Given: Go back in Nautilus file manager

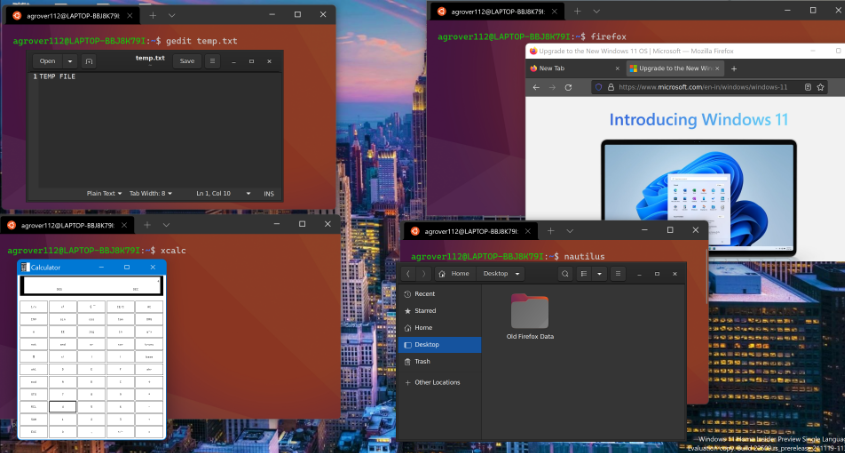Looking at the screenshot, I should pyautogui.click(x=408, y=274).
